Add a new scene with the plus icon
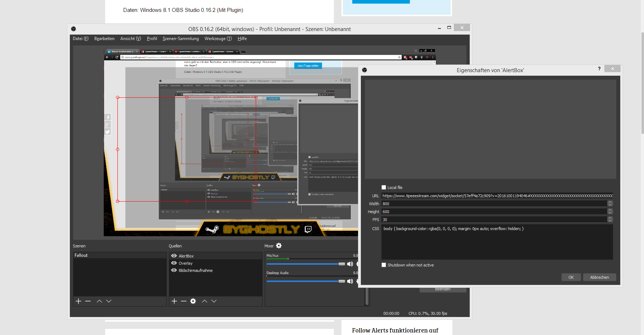644x335 pixels. click(79, 301)
